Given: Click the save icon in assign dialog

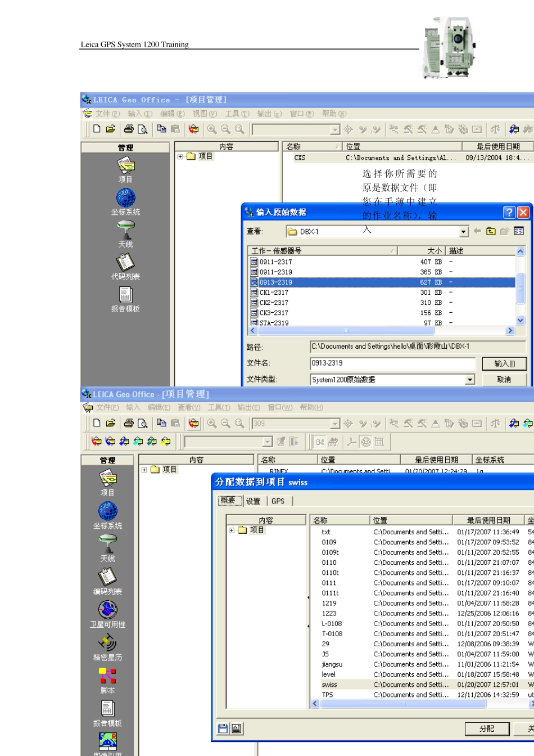Looking at the screenshot, I should pyautogui.click(x=223, y=728).
